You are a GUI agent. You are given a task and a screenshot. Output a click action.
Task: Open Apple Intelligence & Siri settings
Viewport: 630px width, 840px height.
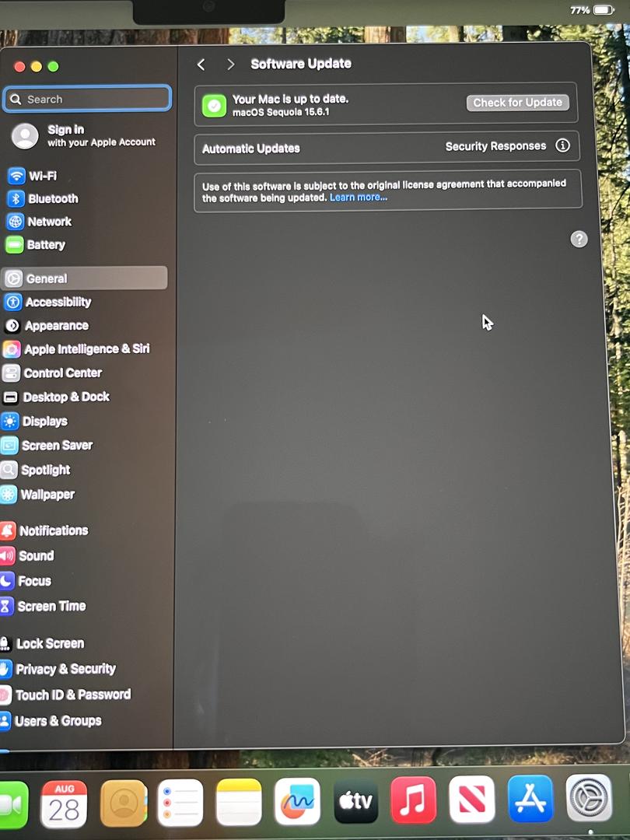pyautogui.click(x=76, y=348)
